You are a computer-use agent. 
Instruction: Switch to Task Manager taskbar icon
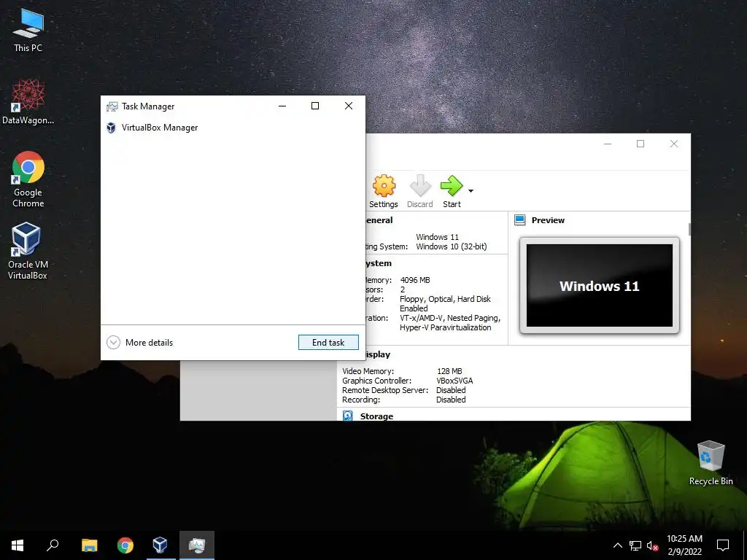pyautogui.click(x=197, y=545)
